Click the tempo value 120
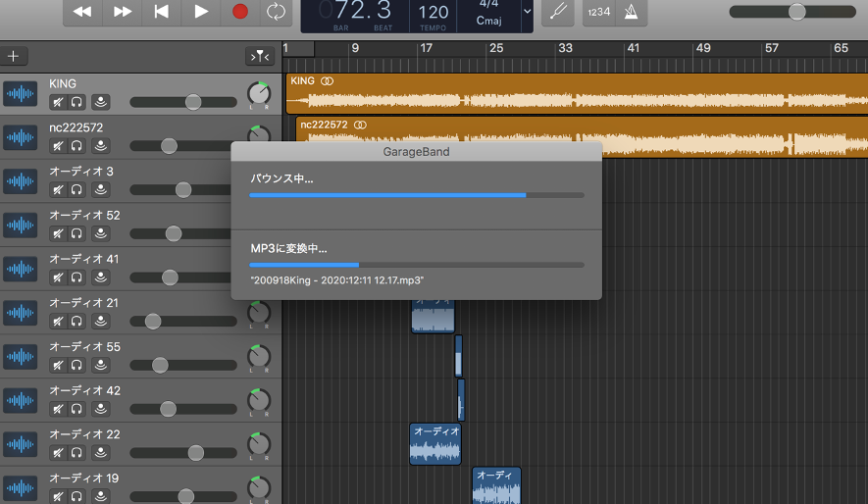Viewport: 868px width, 504px height. click(x=433, y=12)
